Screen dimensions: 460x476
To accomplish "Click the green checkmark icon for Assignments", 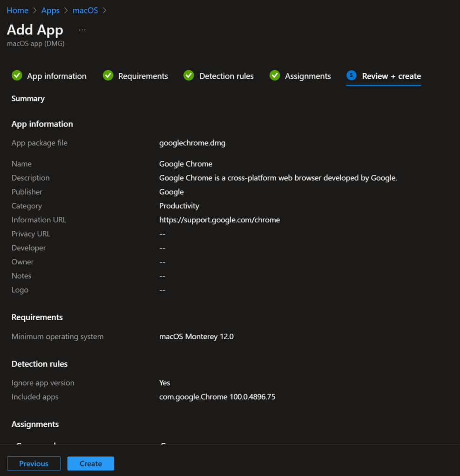I will click(x=275, y=75).
